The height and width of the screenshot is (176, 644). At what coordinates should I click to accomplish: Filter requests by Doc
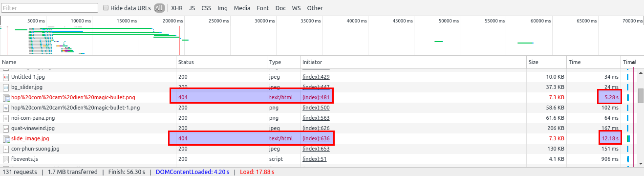pyautogui.click(x=280, y=8)
